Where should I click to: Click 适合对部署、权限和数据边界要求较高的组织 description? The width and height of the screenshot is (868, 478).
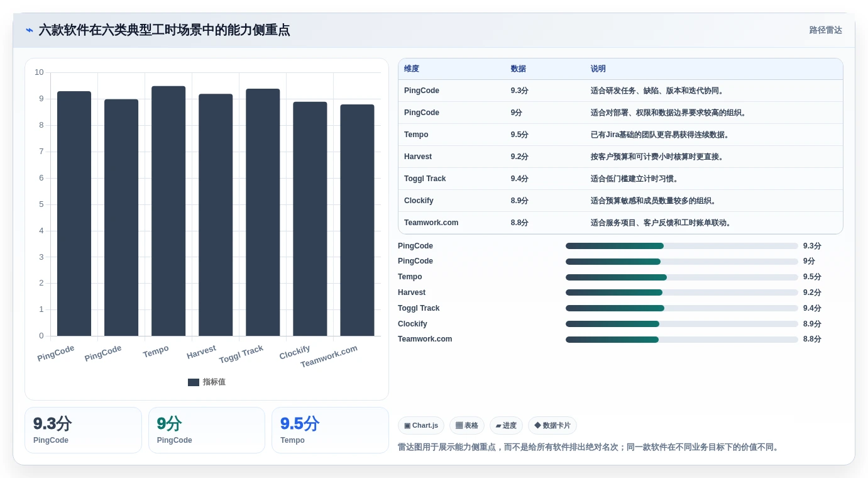(x=669, y=113)
